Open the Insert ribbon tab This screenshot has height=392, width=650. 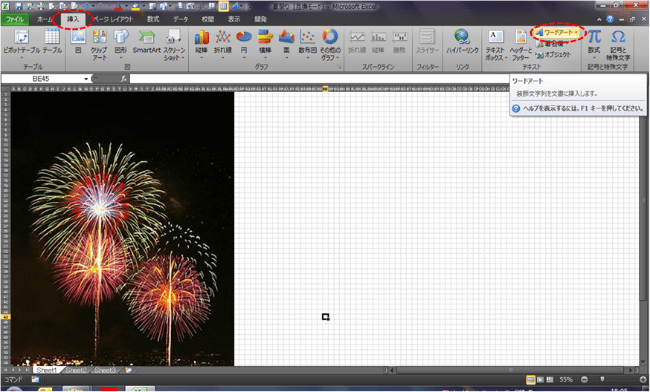(x=73, y=19)
